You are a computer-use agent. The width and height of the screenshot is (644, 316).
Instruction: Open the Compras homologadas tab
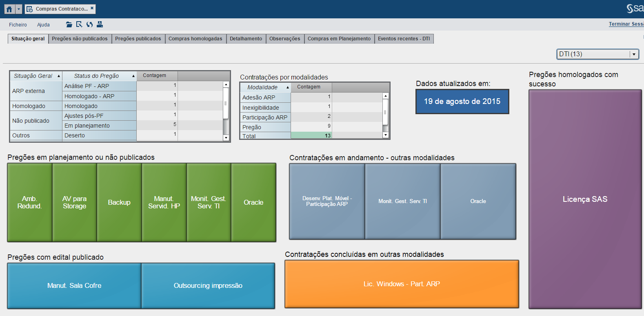point(195,39)
